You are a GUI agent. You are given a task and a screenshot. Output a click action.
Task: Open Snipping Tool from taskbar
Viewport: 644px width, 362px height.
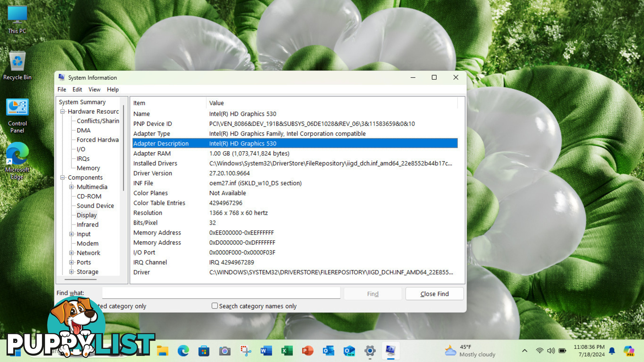pyautogui.click(x=246, y=351)
